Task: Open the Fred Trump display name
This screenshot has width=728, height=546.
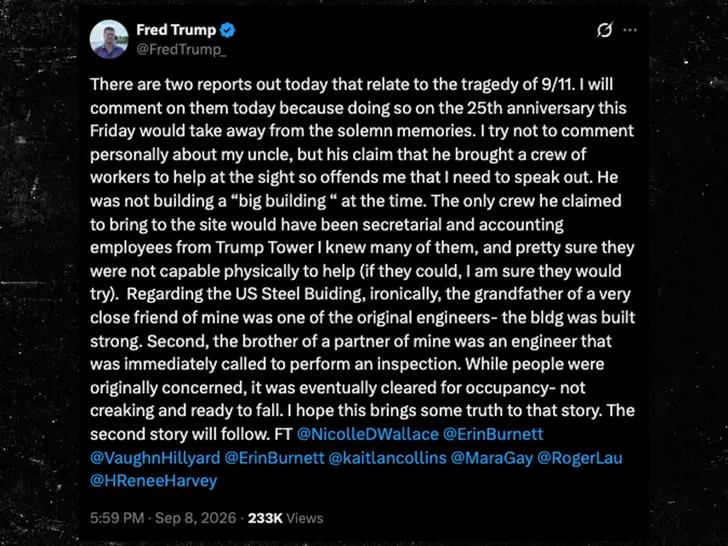Action: pyautogui.click(x=176, y=30)
